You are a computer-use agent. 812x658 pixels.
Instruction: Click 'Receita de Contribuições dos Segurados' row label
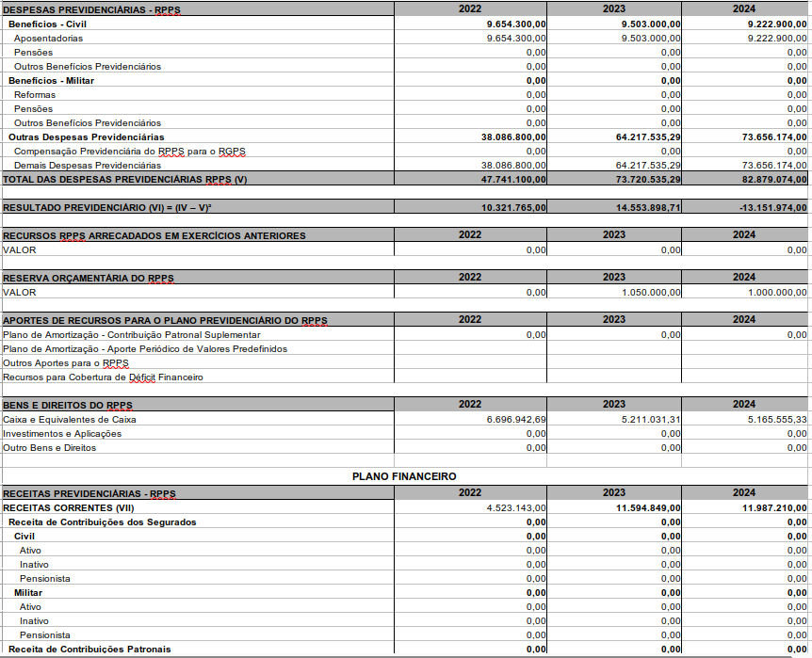[102, 522]
